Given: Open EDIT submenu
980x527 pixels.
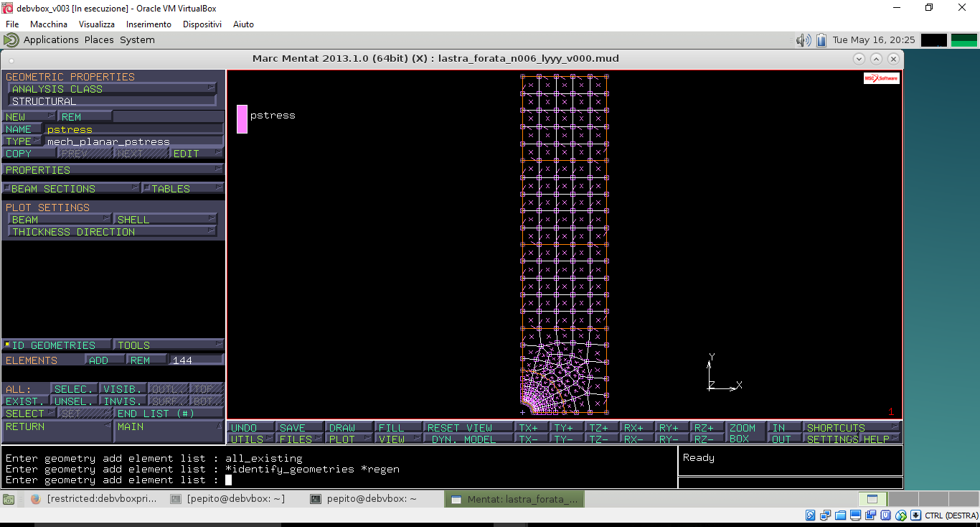Looking at the screenshot, I should coord(196,153).
